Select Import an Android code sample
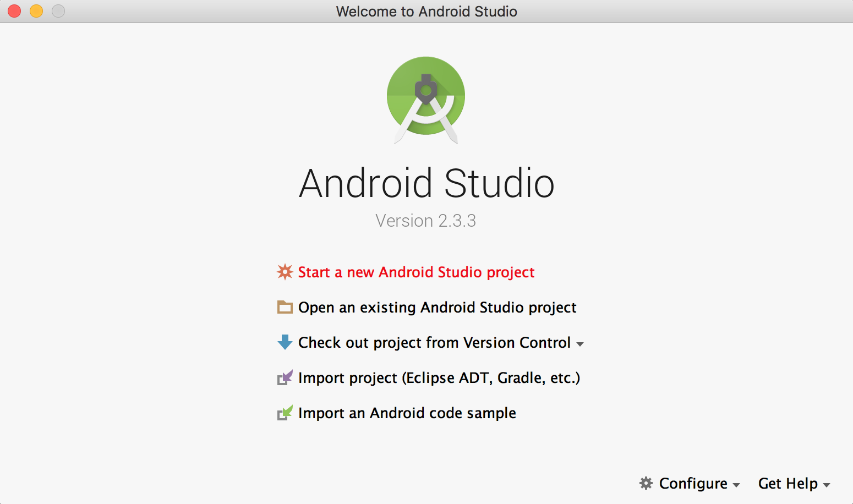The width and height of the screenshot is (853, 504). tap(407, 413)
